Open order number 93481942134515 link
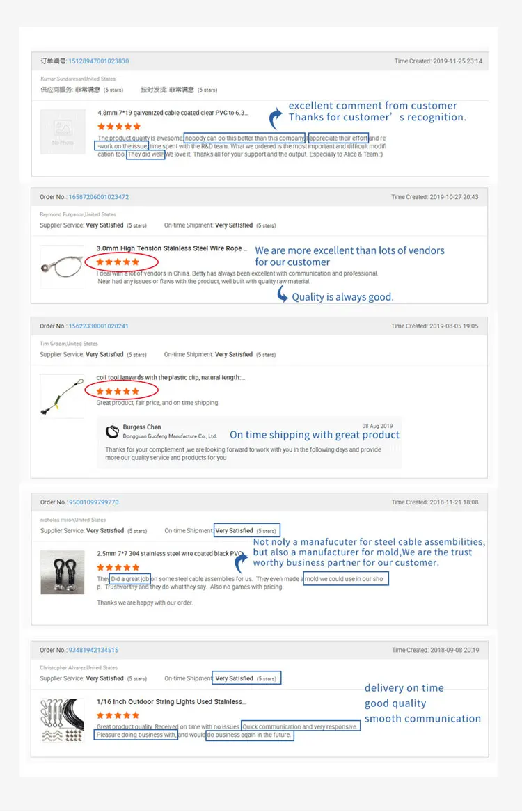The image size is (522, 812). (x=93, y=651)
